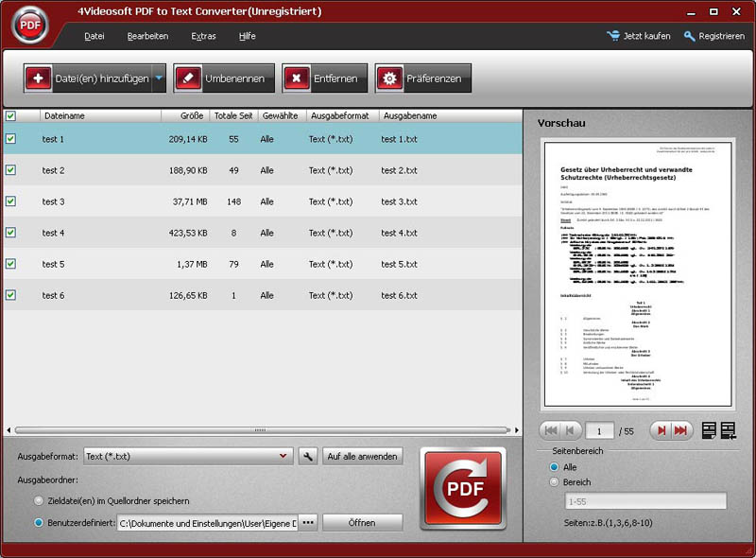Click the Auf alle anwenden button
756x558 pixels.
(363, 457)
